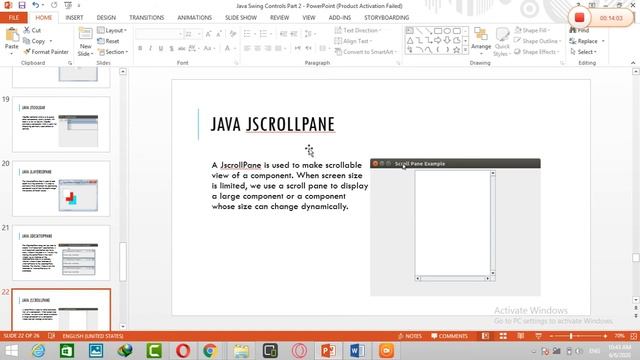The height and width of the screenshot is (360, 640).
Task: Select slide 21 thumbnail
Action: [x=61, y=252]
